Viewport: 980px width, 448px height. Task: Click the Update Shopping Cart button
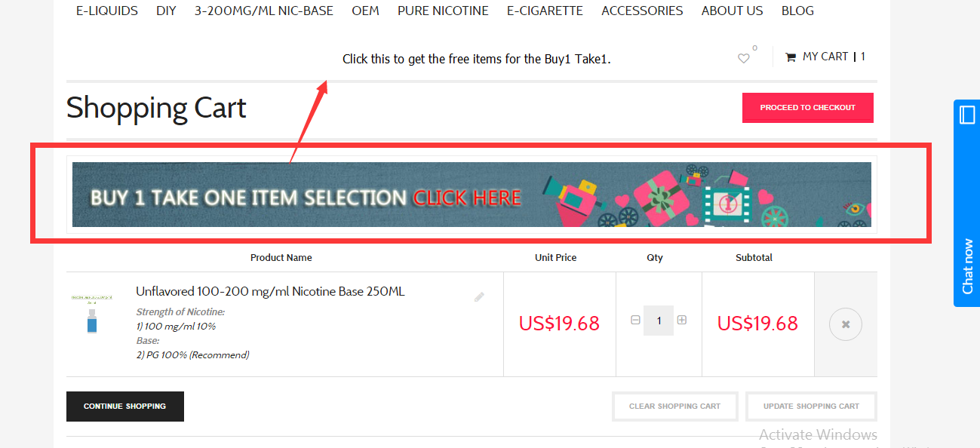pyautogui.click(x=811, y=407)
